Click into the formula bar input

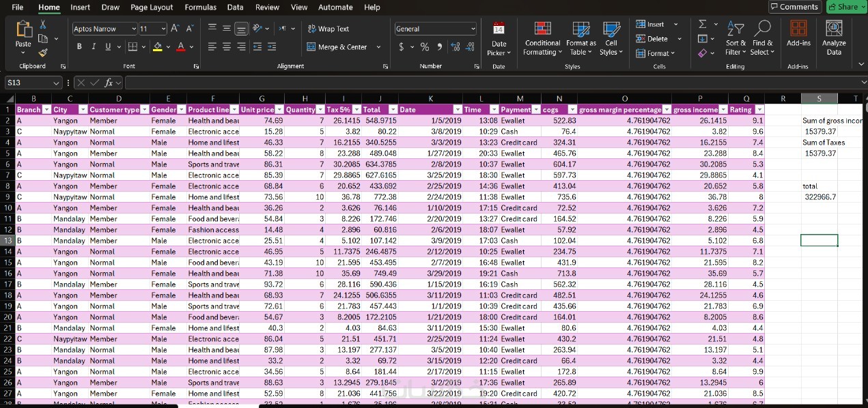[492, 83]
